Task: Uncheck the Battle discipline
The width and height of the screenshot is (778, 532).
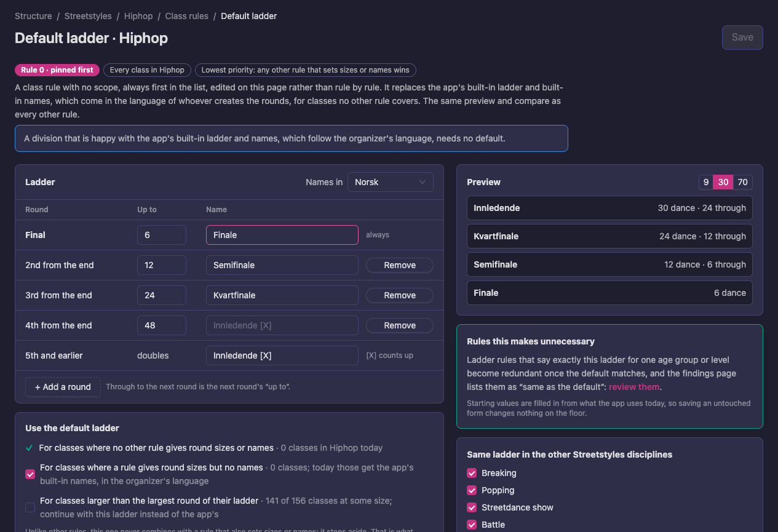Action: 472,525
